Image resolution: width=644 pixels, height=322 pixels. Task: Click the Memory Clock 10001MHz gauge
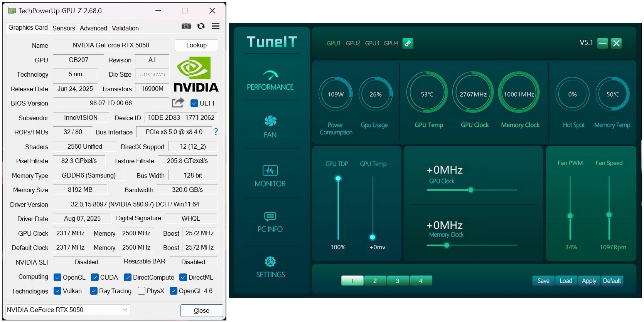click(519, 92)
